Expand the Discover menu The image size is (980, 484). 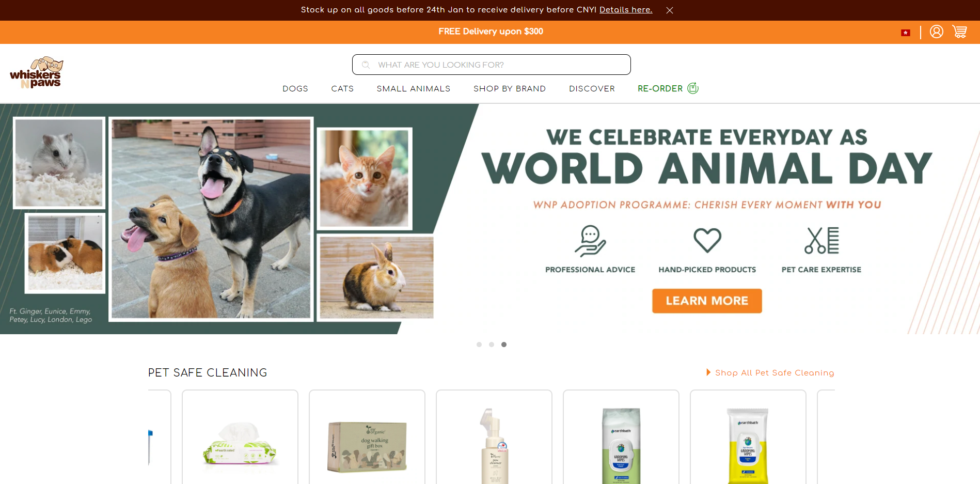click(x=592, y=89)
